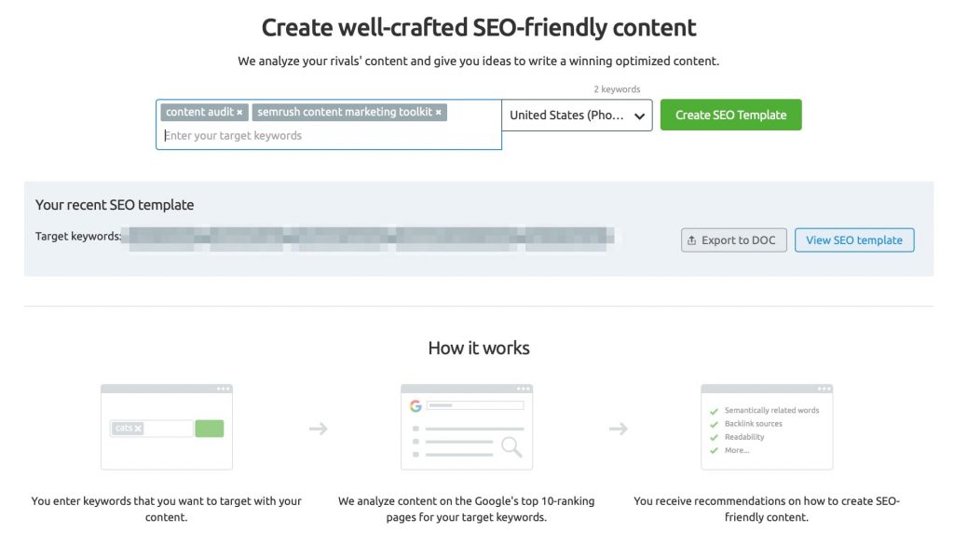The height and width of the screenshot is (560, 954).
Task: Click the Export to DOC button
Action: 733,239
